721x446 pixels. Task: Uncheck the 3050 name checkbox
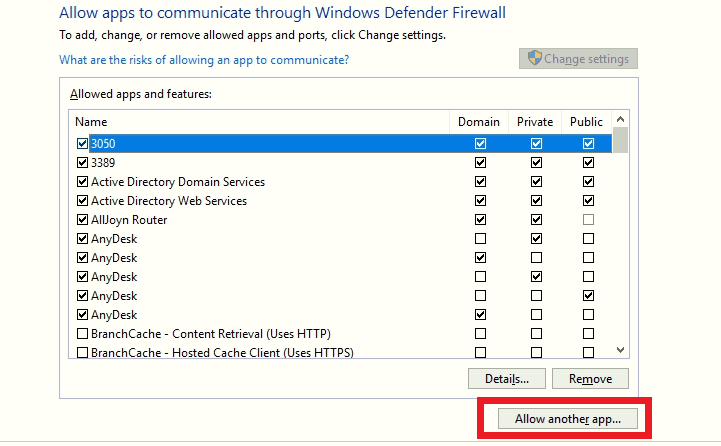83,144
